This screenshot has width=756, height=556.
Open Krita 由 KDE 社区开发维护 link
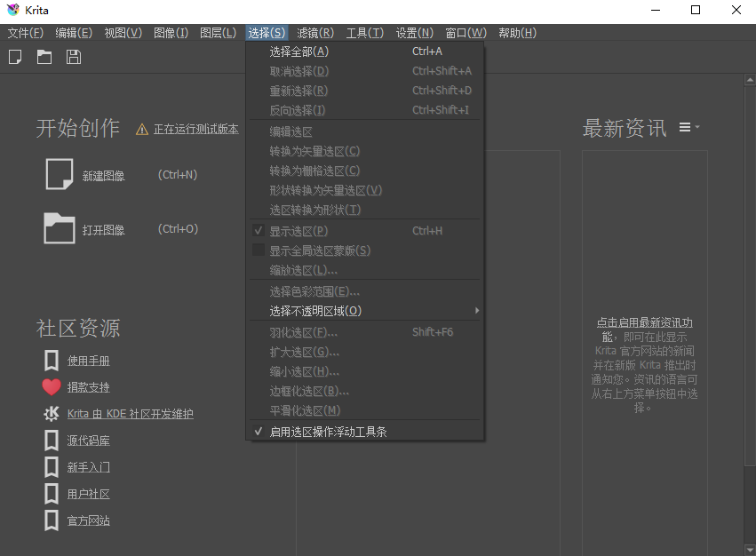[x=131, y=414]
